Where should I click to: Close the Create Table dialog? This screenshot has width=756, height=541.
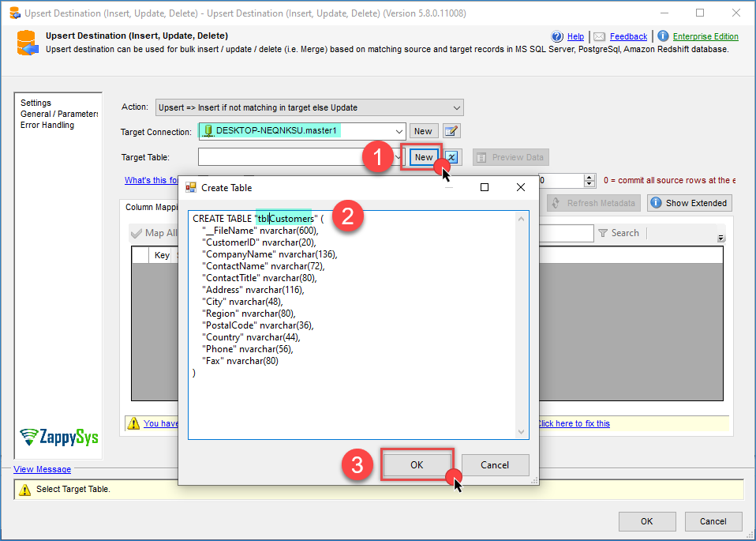click(x=521, y=187)
